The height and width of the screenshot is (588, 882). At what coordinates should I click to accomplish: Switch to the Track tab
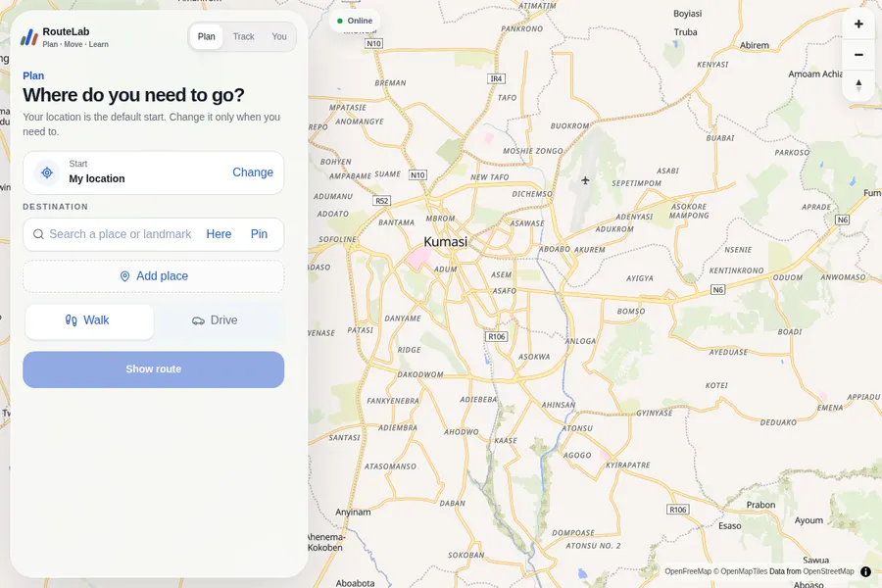[244, 36]
